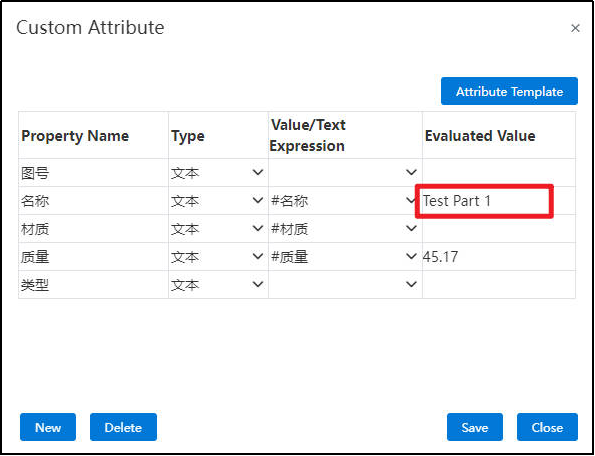595x456 pixels.
Task: Click the Delete button
Action: point(123,427)
